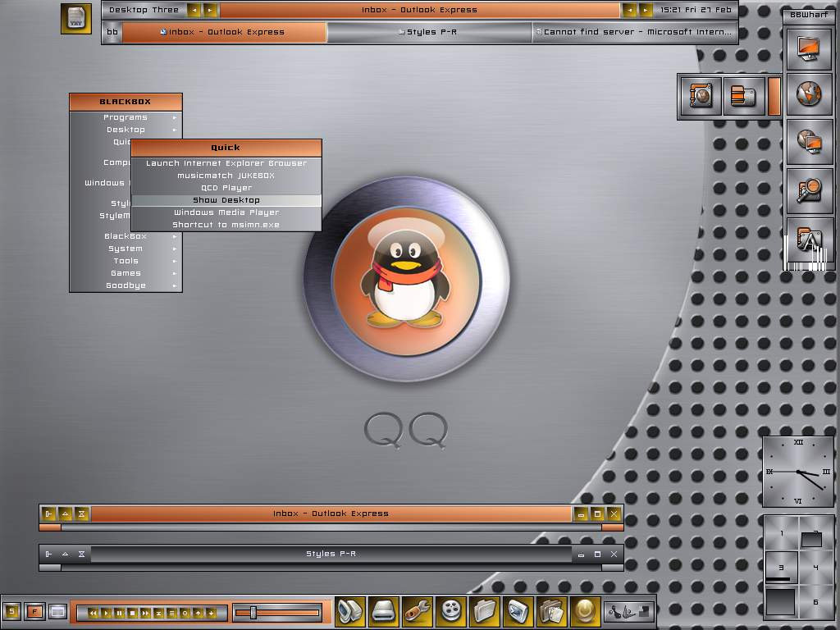Play track in media controls
This screenshot has width=840, height=630.
tap(106, 613)
